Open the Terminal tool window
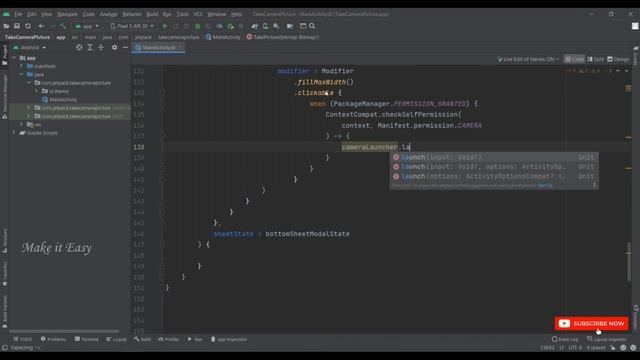This screenshot has width=640, height=360. pyautogui.click(x=87, y=339)
